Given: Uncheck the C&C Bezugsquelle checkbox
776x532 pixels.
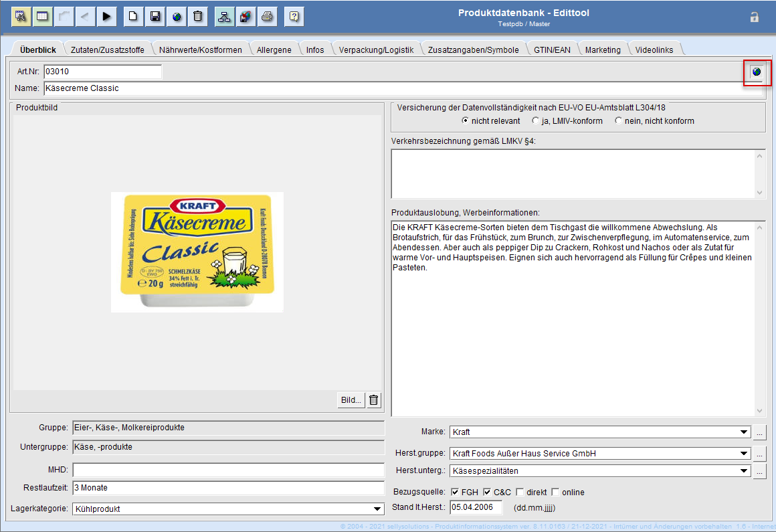Looking at the screenshot, I should [x=487, y=492].
